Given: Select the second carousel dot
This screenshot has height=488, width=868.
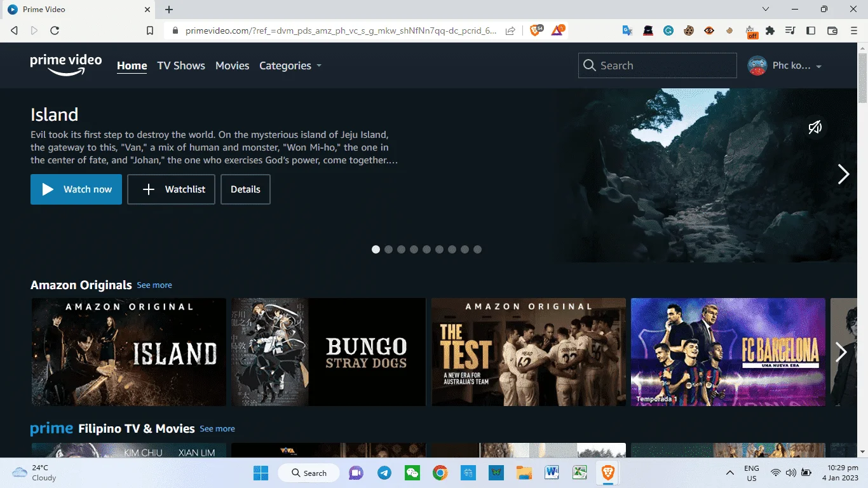Looking at the screenshot, I should click(388, 249).
